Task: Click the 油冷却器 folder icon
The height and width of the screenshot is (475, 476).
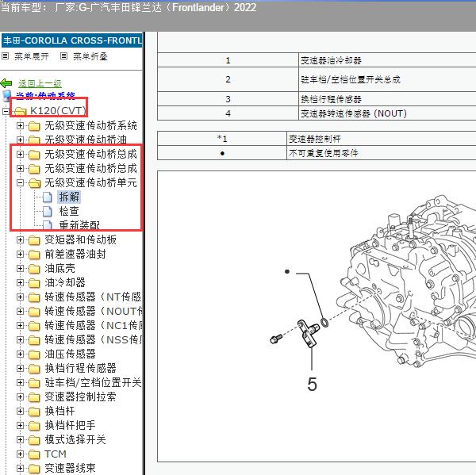Action: pos(34,283)
